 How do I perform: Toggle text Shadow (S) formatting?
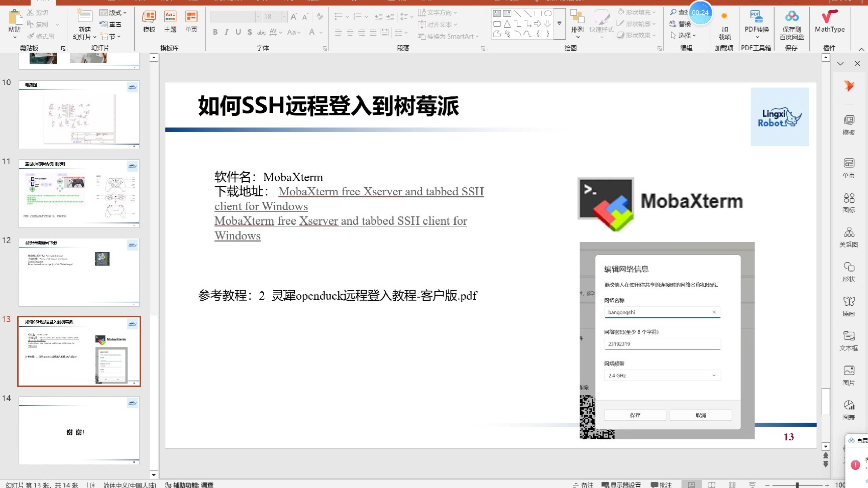pyautogui.click(x=250, y=32)
